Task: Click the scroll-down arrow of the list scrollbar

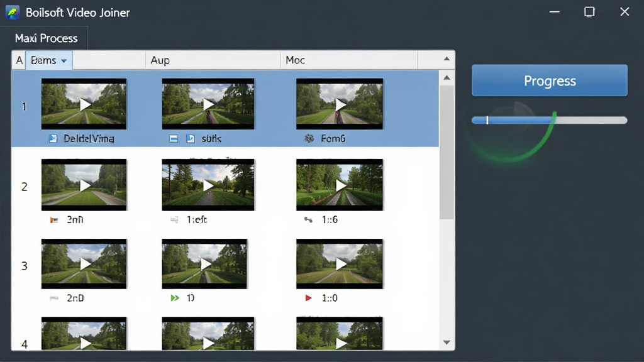Action: point(447,343)
